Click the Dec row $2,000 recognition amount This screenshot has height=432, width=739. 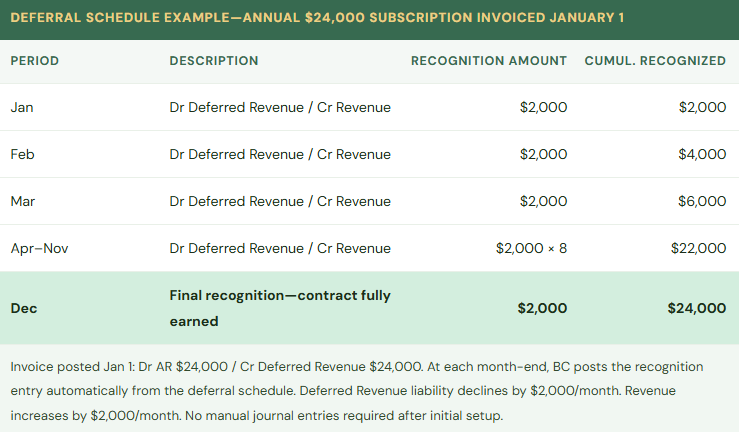point(542,308)
